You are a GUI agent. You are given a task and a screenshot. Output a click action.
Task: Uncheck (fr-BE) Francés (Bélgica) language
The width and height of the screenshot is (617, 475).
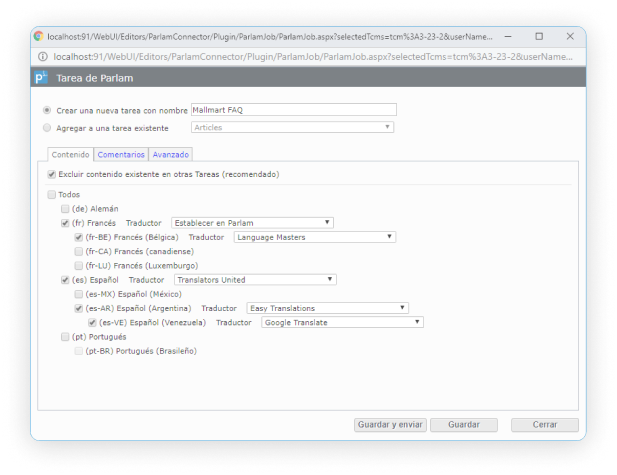tap(79, 237)
